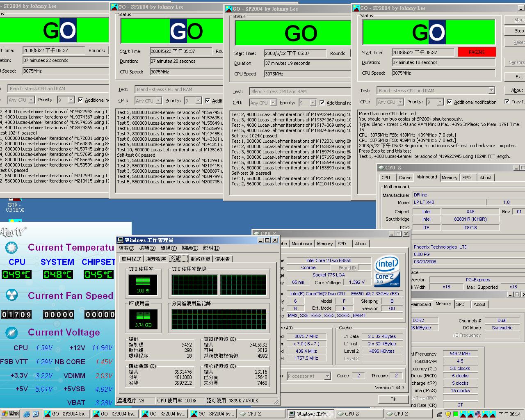525x420 pixels.
Task: Click the VDIMM voltage value 2.03V
Action: tap(104, 376)
